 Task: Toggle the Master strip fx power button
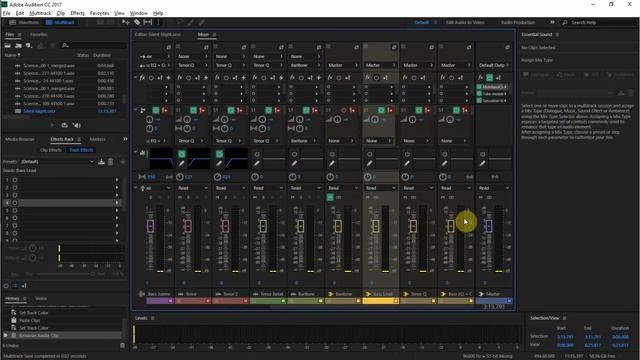click(489, 78)
